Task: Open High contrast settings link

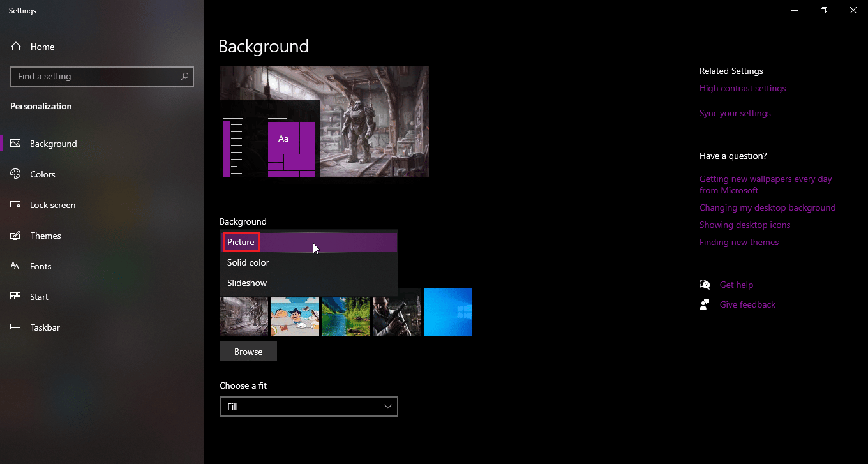Action: pos(742,89)
